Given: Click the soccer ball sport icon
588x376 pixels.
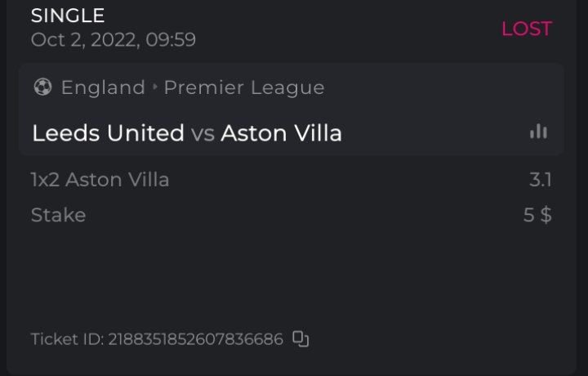Looking at the screenshot, I should coord(42,87).
